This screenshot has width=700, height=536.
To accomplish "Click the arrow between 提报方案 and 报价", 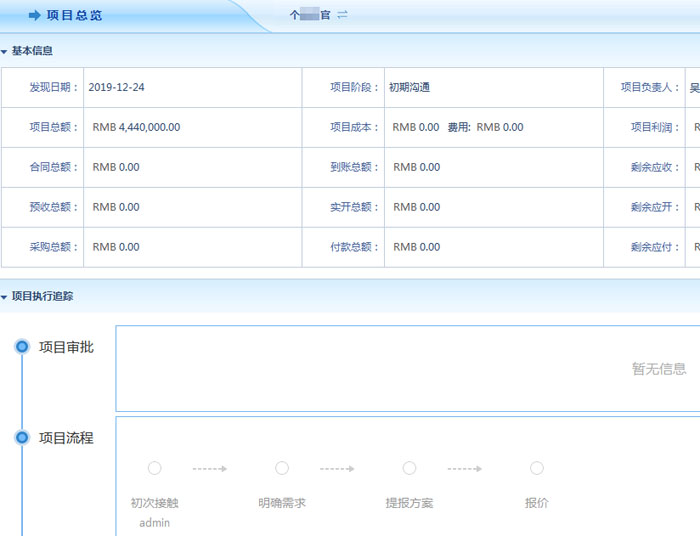I will click(x=465, y=468).
